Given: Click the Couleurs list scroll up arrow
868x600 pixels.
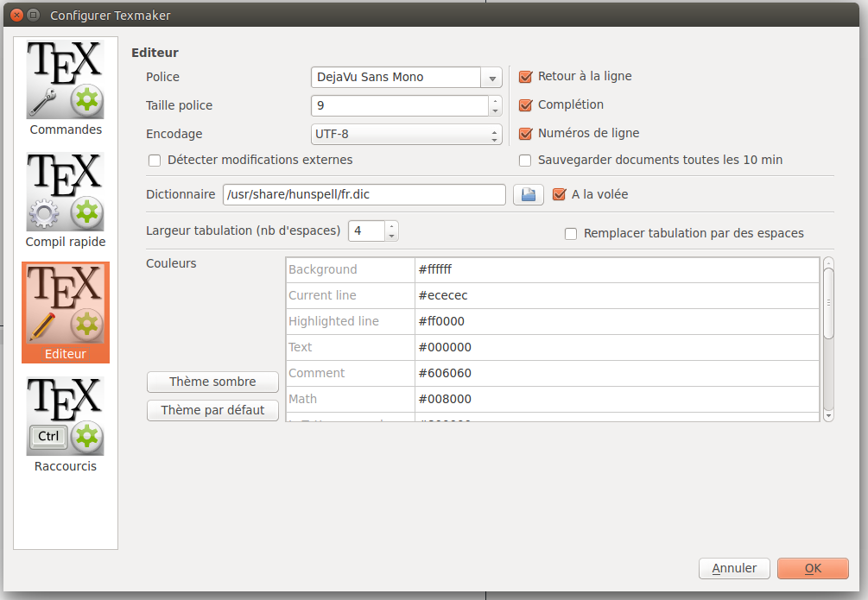Looking at the screenshot, I should click(828, 263).
